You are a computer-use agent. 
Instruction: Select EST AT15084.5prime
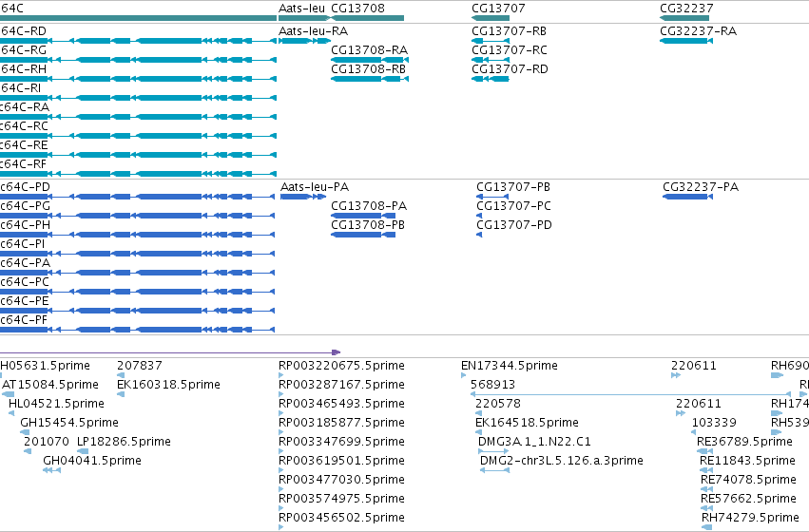point(50,385)
